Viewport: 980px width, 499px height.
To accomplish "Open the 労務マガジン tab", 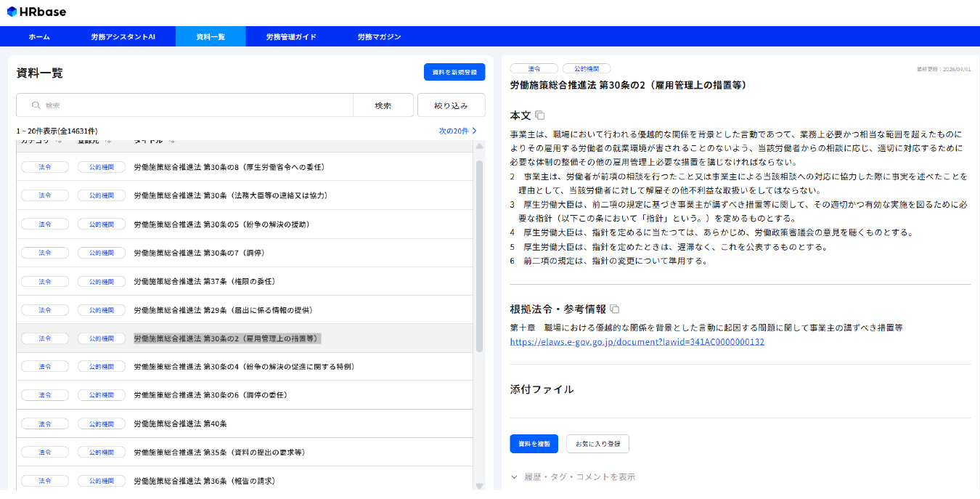I will click(379, 36).
